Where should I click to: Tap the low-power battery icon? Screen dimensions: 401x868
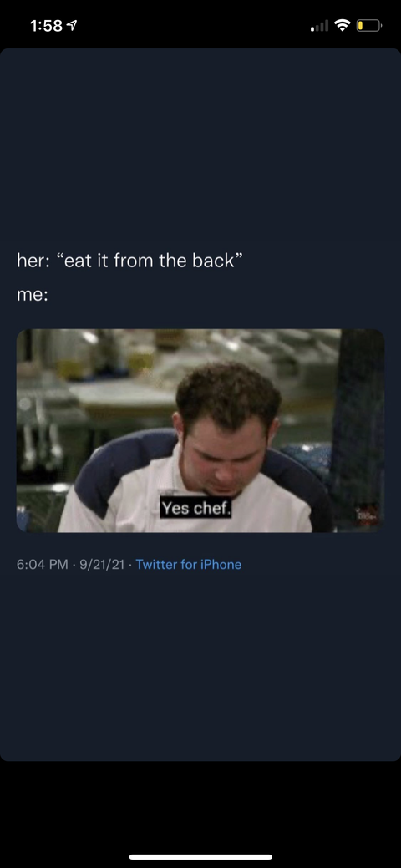[369, 25]
